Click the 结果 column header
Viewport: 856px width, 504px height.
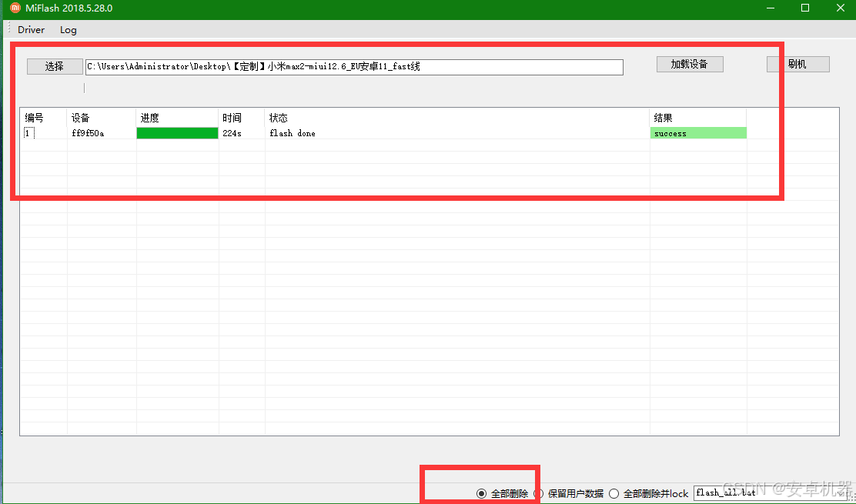698,118
